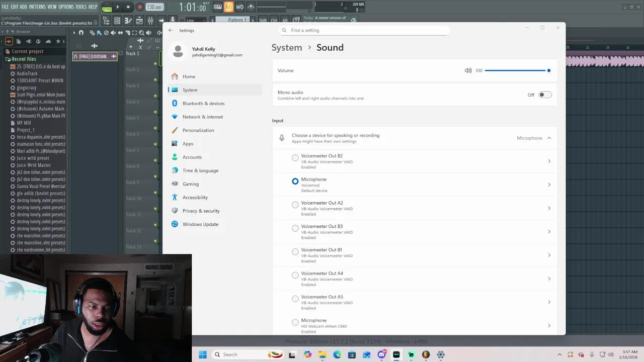The width and height of the screenshot is (644, 362).
Task: Open the OPTIONS menu in FL Studio
Action: [x=66, y=7]
